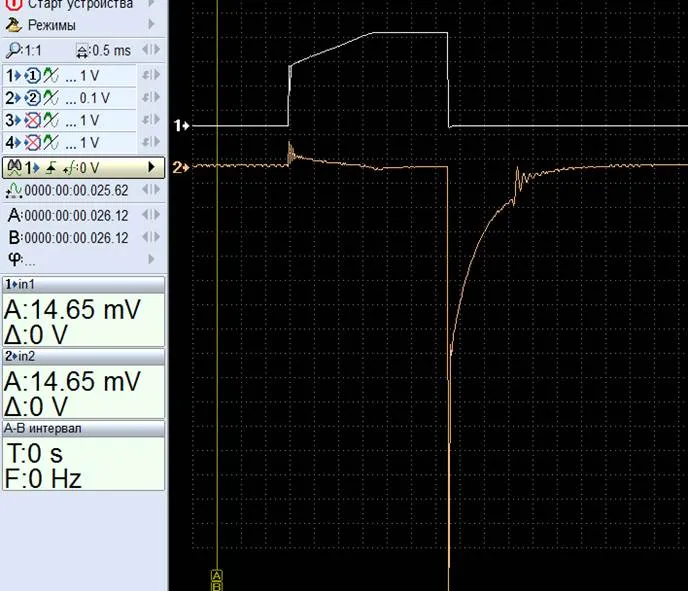688x591 pixels.
Task: Toggle channel 1 input enable circle
Action: 31,76
